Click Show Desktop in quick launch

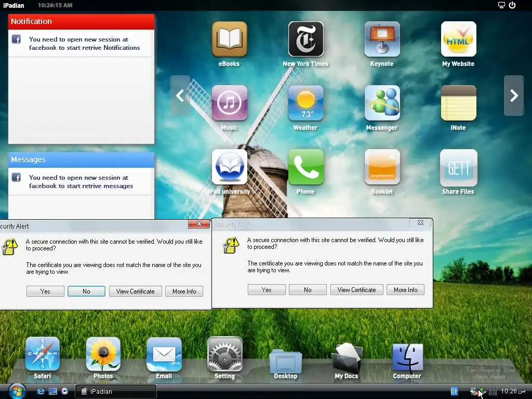(53, 391)
